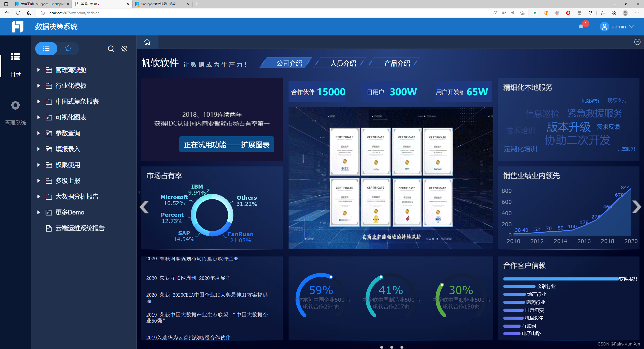
Task: Click the unpin sidebar icon
Action: coord(124,49)
